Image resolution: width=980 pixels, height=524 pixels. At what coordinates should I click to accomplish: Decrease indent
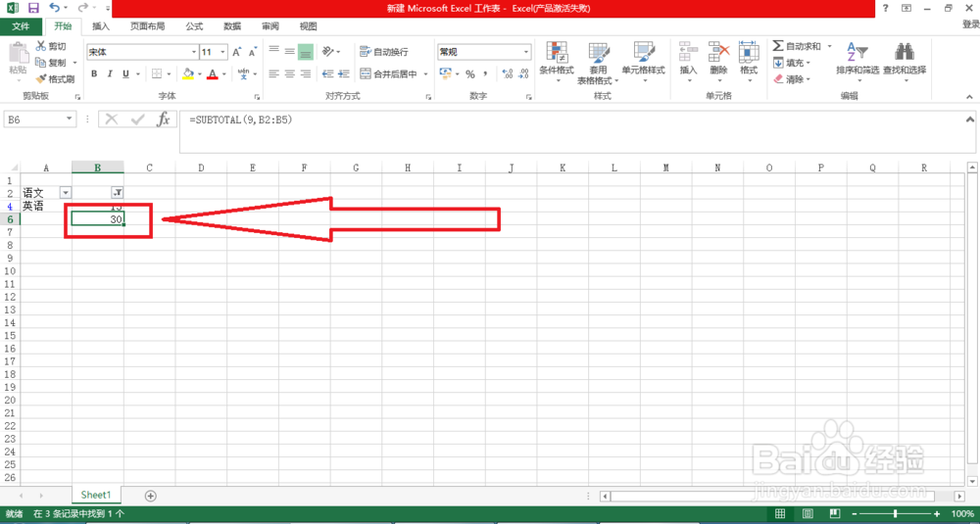(x=327, y=73)
